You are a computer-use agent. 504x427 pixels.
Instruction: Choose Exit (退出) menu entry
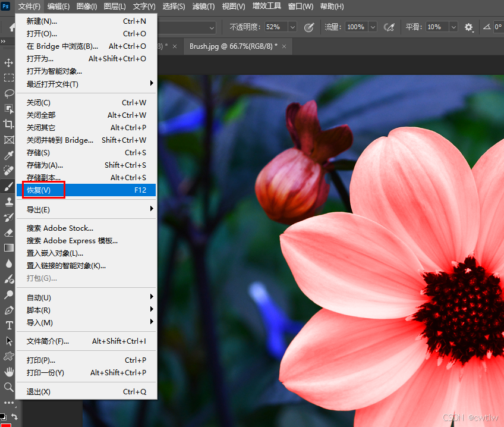pyautogui.click(x=86, y=392)
